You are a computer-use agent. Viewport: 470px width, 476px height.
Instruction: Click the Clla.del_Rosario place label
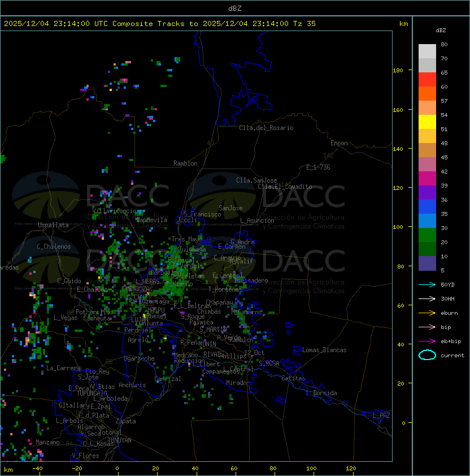(266, 128)
